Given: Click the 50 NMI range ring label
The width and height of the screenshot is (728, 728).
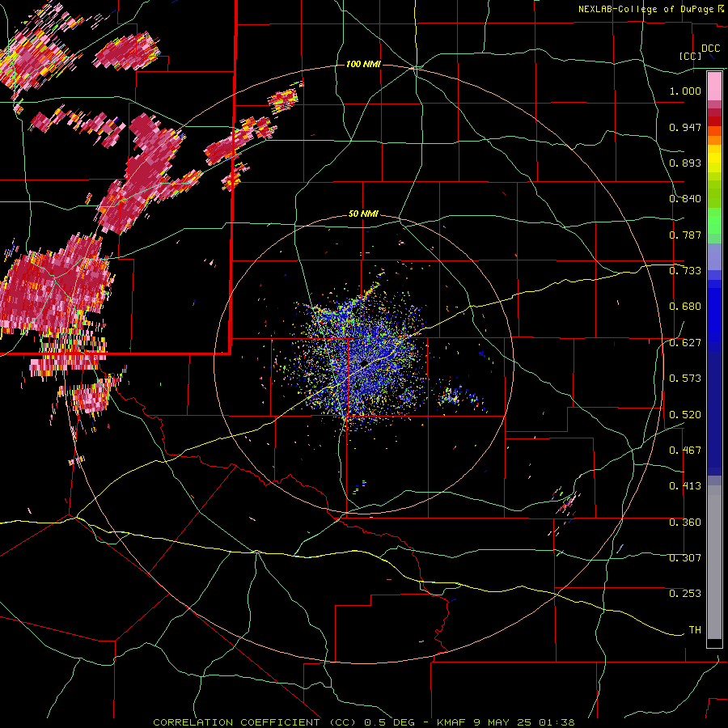Looking at the screenshot, I should click(x=363, y=214).
